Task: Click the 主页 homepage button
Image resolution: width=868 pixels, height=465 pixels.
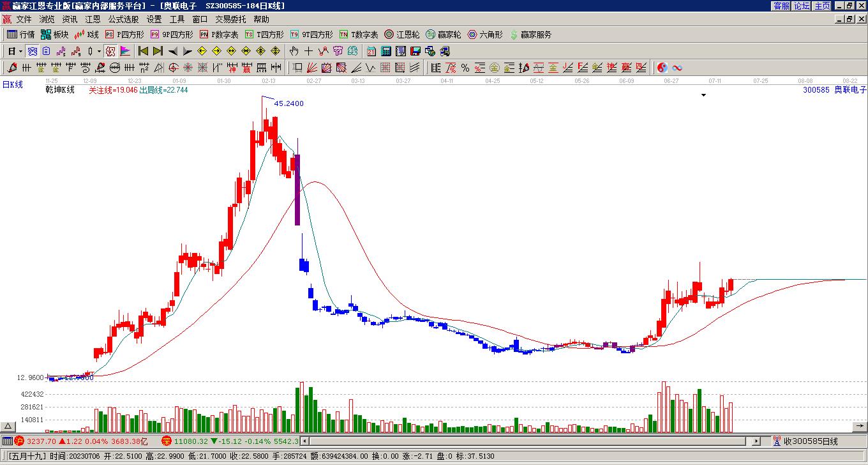Action: (822, 6)
